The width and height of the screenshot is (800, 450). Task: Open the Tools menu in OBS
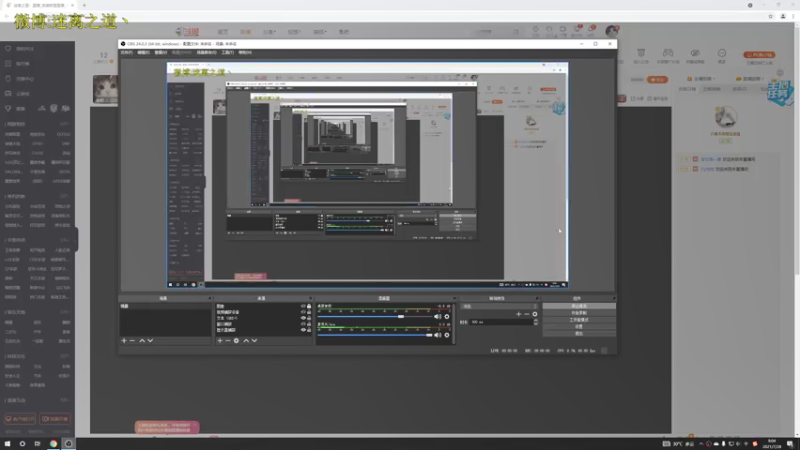click(x=228, y=53)
